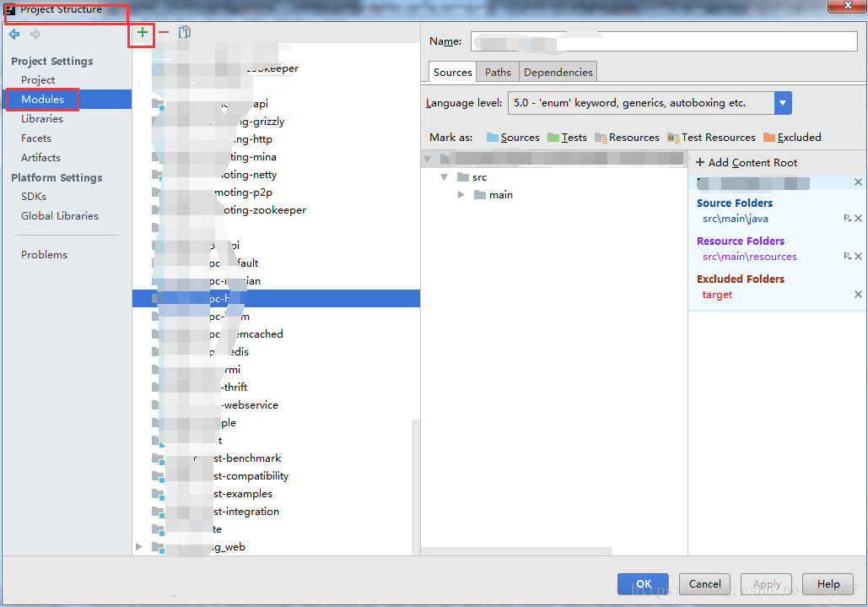Open Facets settings

36,138
